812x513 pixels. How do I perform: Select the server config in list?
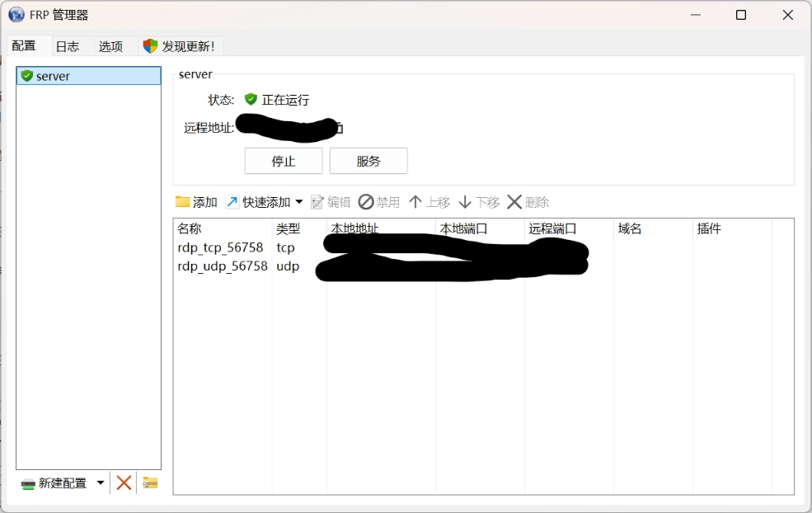tap(53, 76)
